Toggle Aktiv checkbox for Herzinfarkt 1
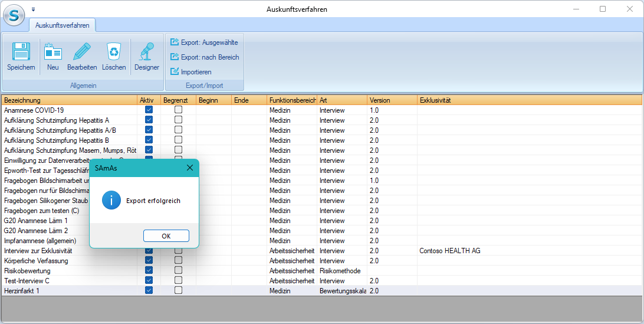 point(149,290)
